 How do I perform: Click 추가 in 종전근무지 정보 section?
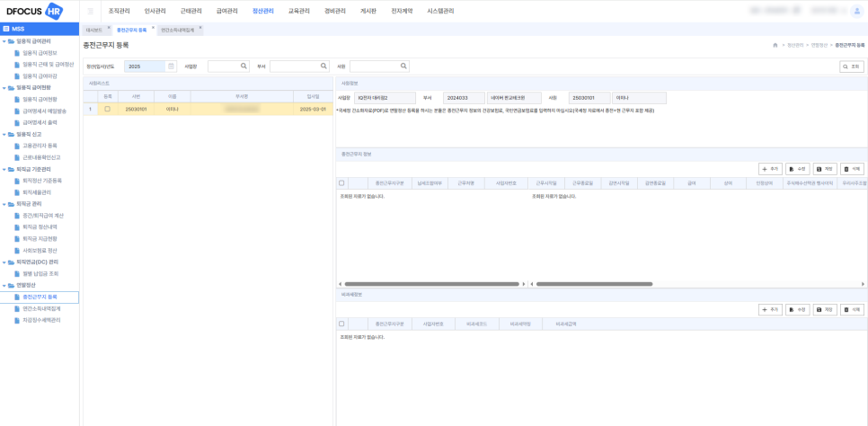[770, 169]
